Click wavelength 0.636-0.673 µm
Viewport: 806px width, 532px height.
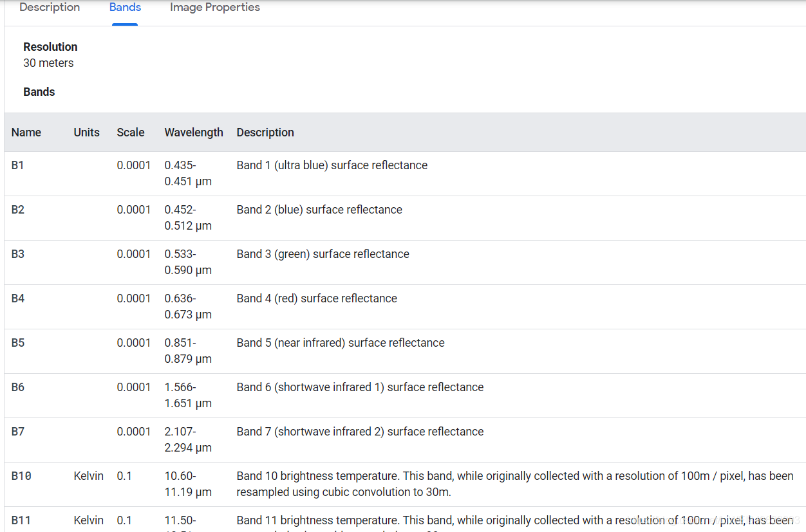[x=188, y=307]
